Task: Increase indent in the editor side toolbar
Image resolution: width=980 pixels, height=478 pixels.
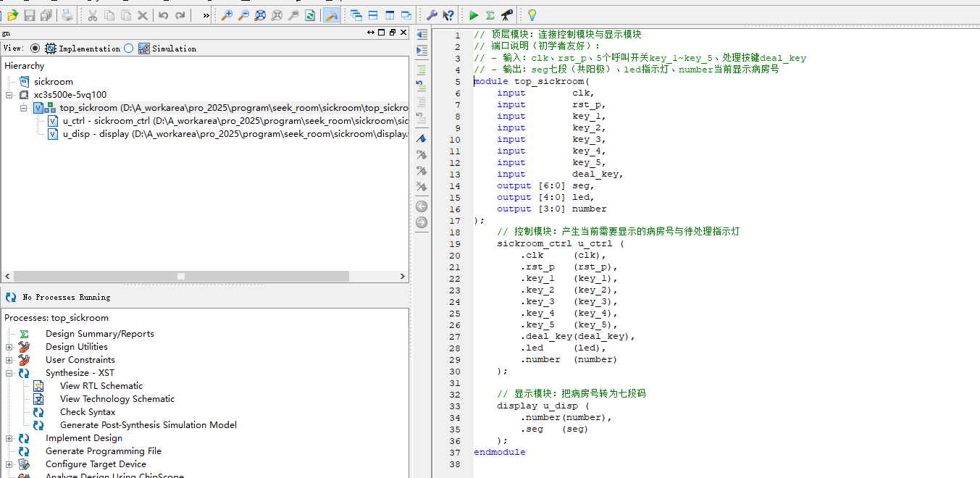Action: [x=422, y=51]
